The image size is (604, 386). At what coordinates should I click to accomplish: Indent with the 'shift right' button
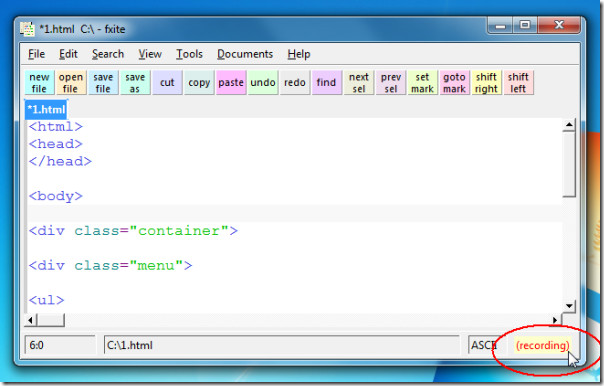(x=487, y=83)
